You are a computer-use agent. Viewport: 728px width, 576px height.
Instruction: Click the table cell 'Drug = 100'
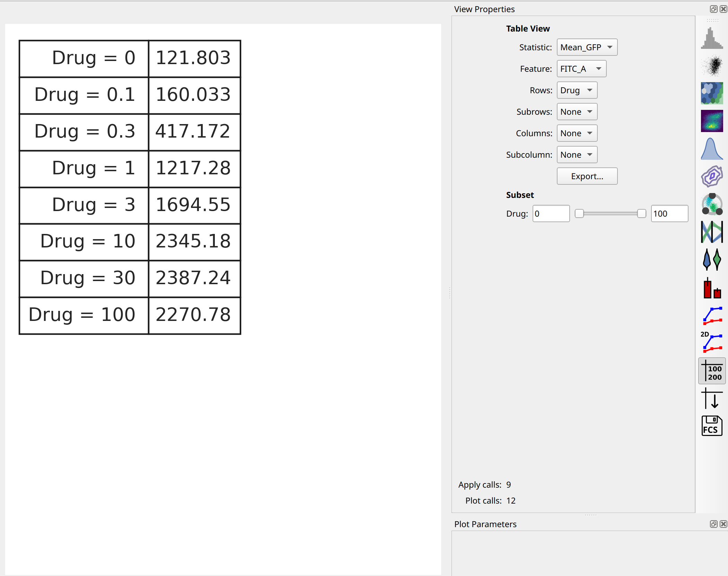tap(84, 315)
